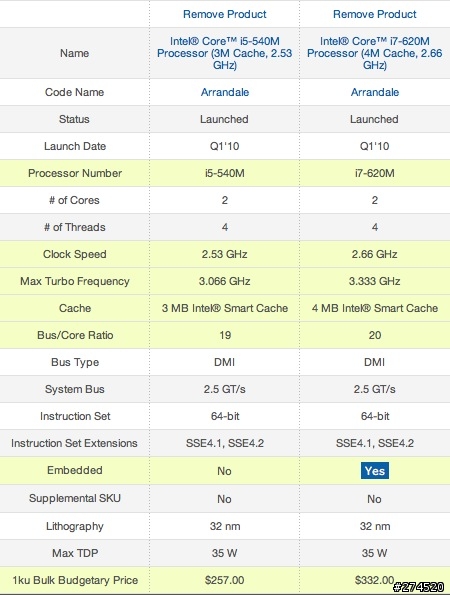
Task: Open Arrandale code name for i7-620M
Action: [x=374, y=92]
